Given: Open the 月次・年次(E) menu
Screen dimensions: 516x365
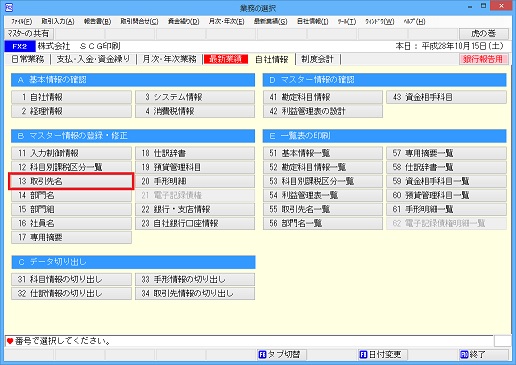Looking at the screenshot, I should [226, 22].
